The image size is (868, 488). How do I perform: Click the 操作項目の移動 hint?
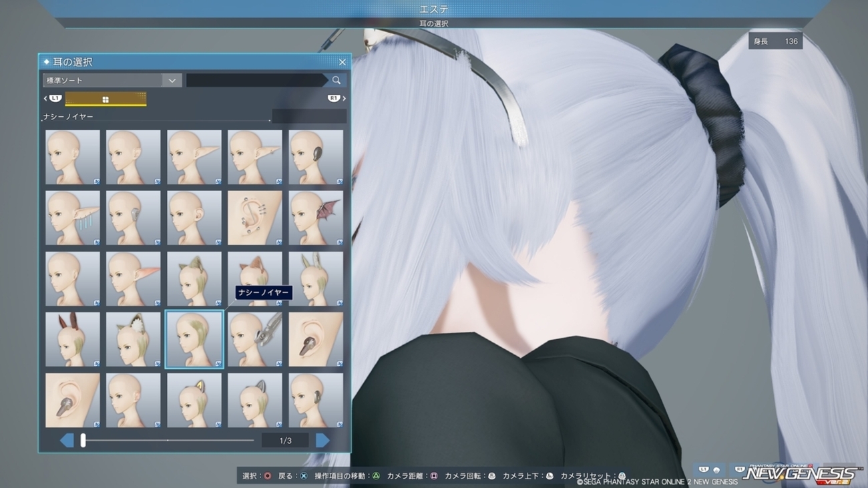[x=347, y=476]
